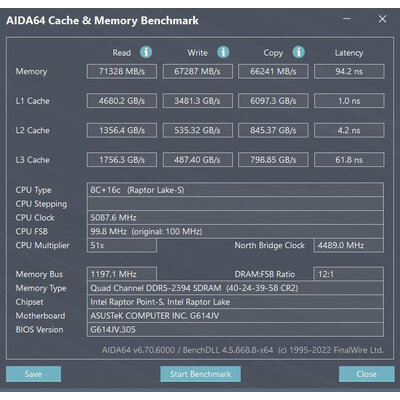
Task: Click the Memory Type field
Action: (235, 288)
